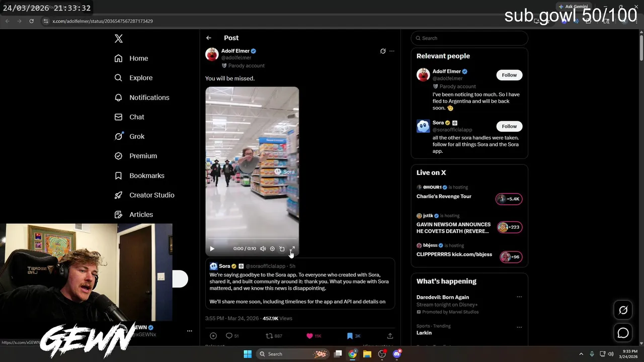644x362 pixels.
Task: Show hidden system tray icons
Action: point(581,354)
